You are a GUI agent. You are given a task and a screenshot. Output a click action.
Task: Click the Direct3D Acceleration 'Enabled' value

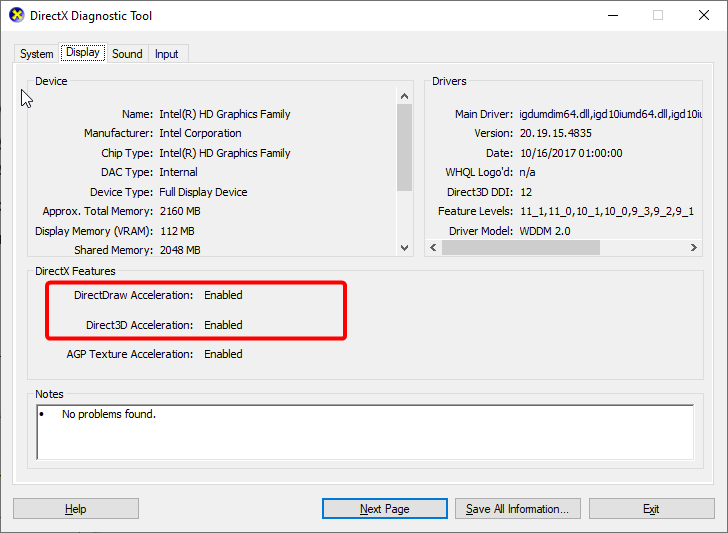coord(223,325)
